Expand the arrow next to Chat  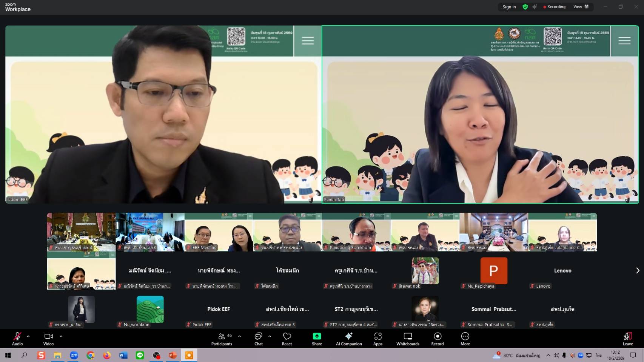270,336
